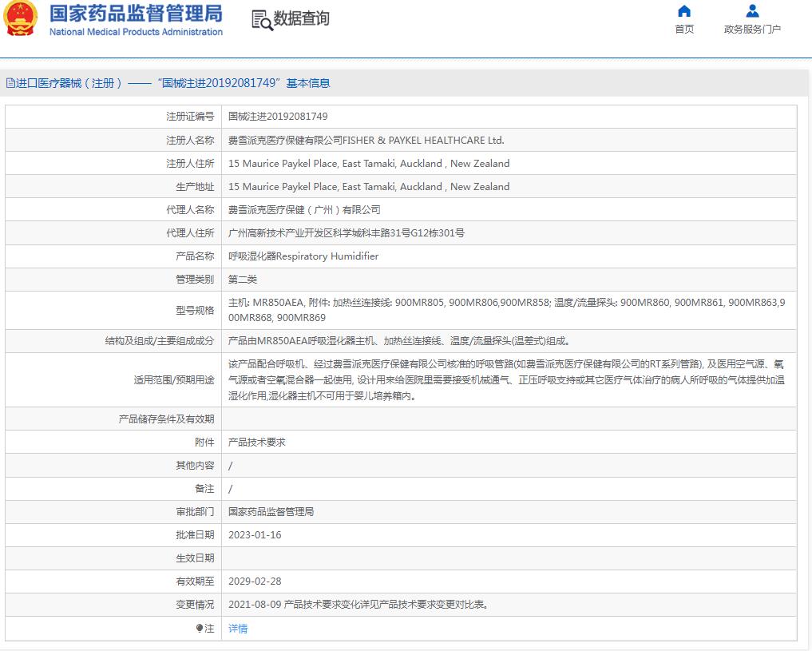Click the 首页 home icon
The image size is (812, 651).
pyautogui.click(x=683, y=11)
